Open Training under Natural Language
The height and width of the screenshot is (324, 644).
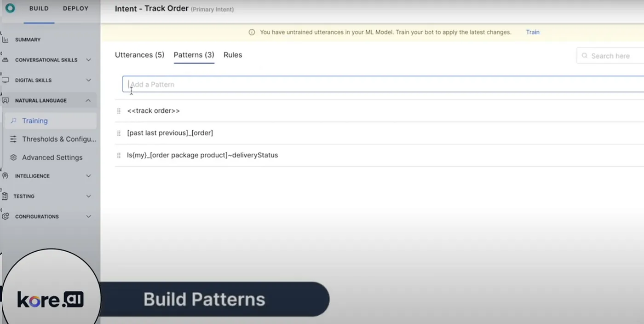[x=51, y=121]
